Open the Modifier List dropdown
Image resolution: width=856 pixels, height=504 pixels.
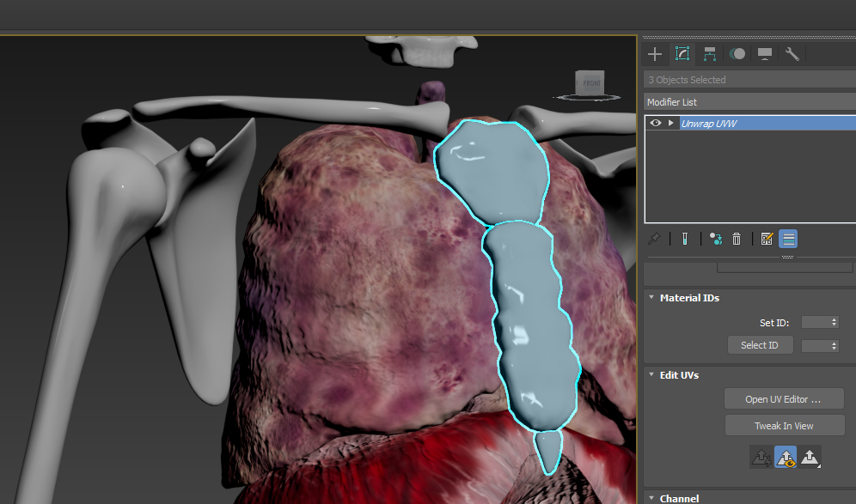tap(749, 102)
